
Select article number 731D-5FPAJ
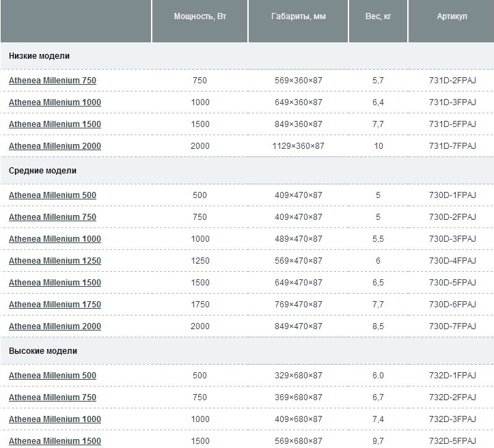pos(452,124)
